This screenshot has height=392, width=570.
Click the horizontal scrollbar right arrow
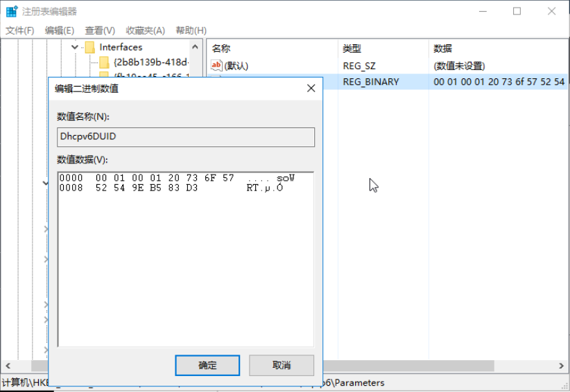tap(562, 366)
